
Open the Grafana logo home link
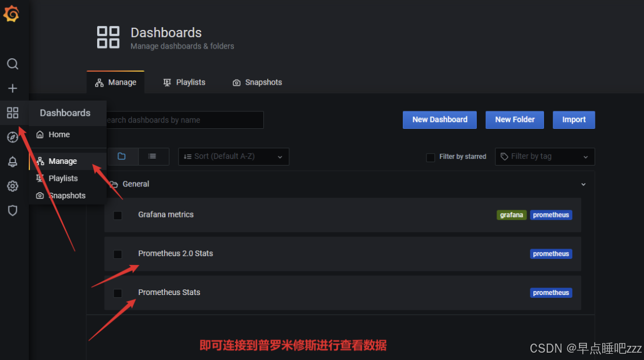[11, 14]
